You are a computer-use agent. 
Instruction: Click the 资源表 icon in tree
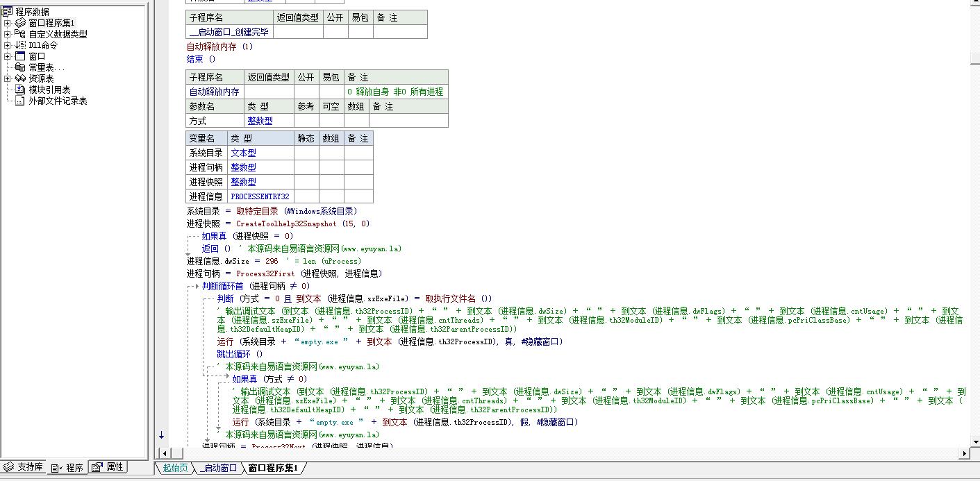(20, 78)
